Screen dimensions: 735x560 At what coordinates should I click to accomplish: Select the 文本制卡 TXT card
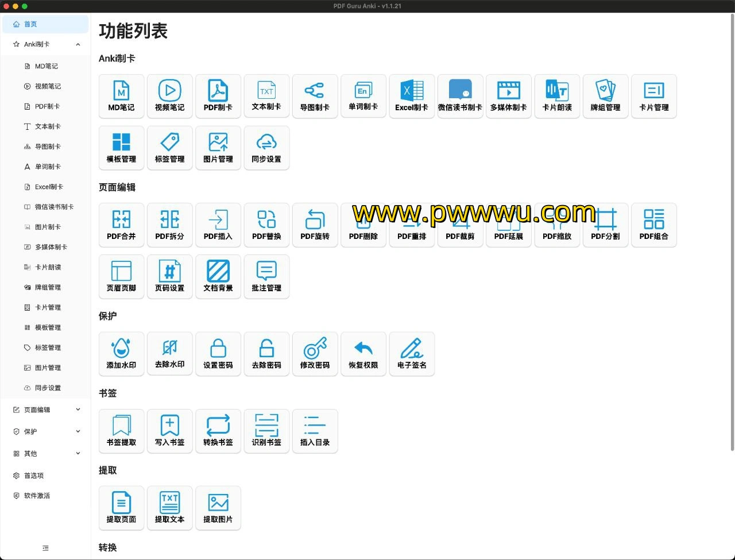click(x=266, y=96)
